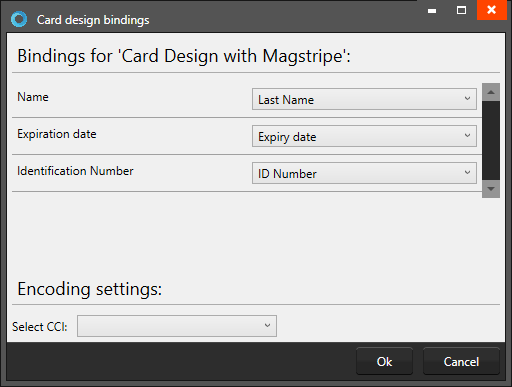The width and height of the screenshot is (512, 387).
Task: Click the scrollbar up arrow
Action: 491,92
